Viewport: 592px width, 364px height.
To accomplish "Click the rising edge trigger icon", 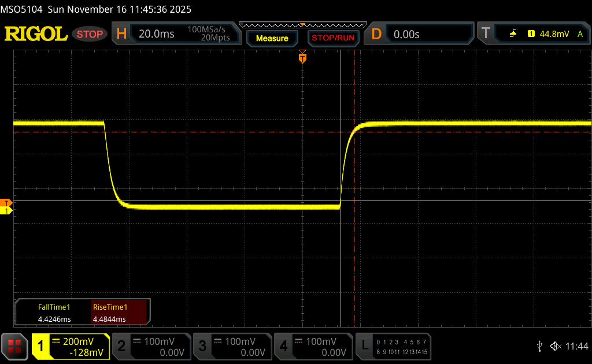I will pos(513,34).
